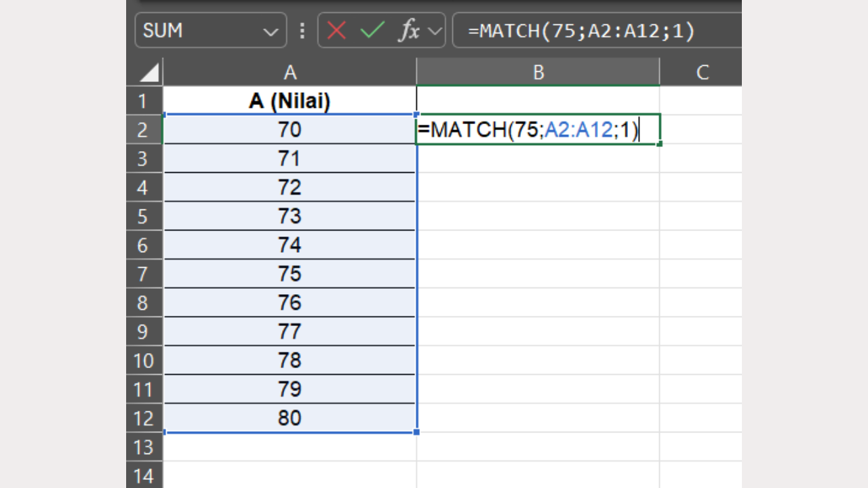The width and height of the screenshot is (868, 488).
Task: Open the chevron dropdown beside fx
Action: point(434,31)
